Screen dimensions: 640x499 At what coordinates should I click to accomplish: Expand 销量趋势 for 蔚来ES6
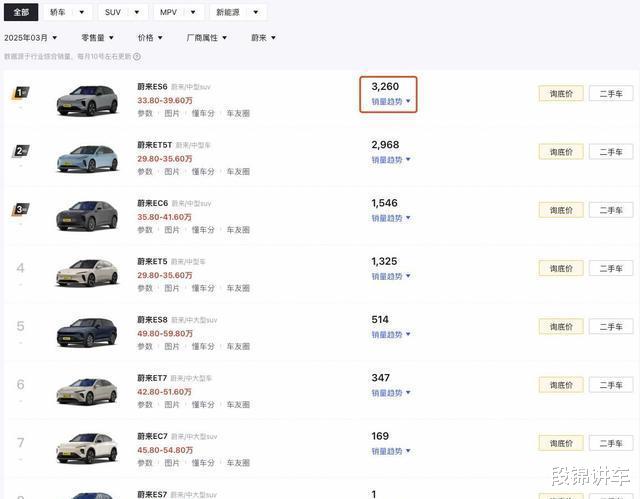pos(391,101)
